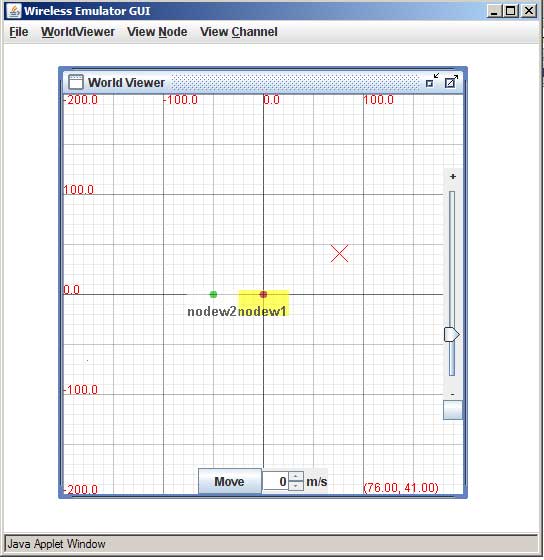
Task: Open the View Channel menu
Action: pyautogui.click(x=239, y=32)
